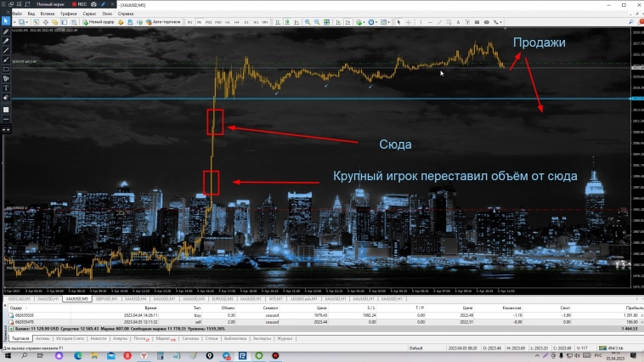Switch chart to D1 timeframe

point(246,22)
